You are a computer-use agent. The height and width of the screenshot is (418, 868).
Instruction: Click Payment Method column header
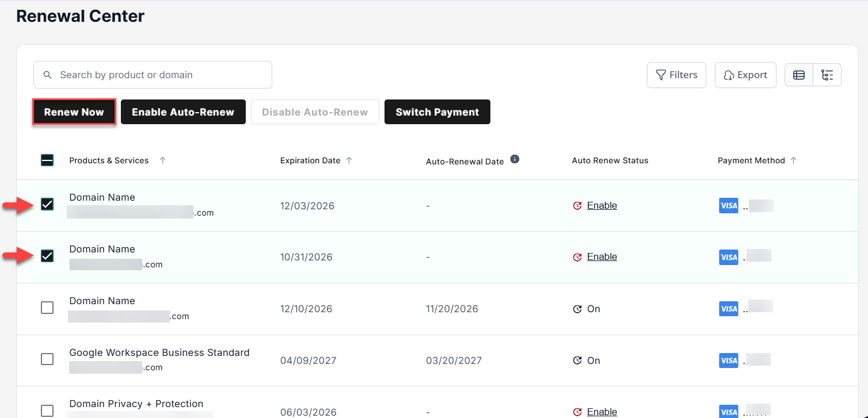751,160
